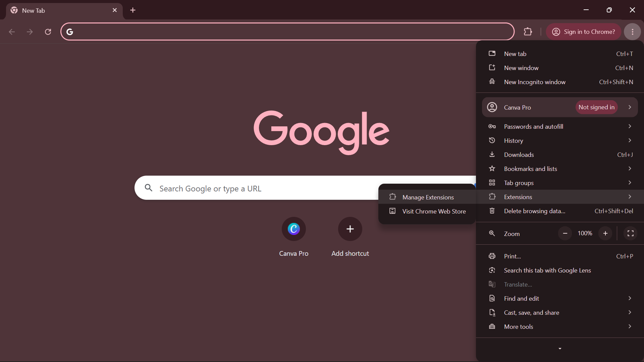Close the New Tab tab
This screenshot has height=362, width=644.
[115, 10]
